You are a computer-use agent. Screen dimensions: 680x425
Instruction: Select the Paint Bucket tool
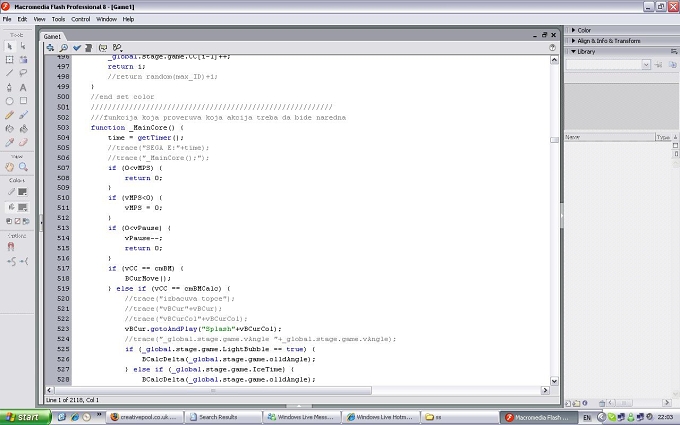coord(23,129)
